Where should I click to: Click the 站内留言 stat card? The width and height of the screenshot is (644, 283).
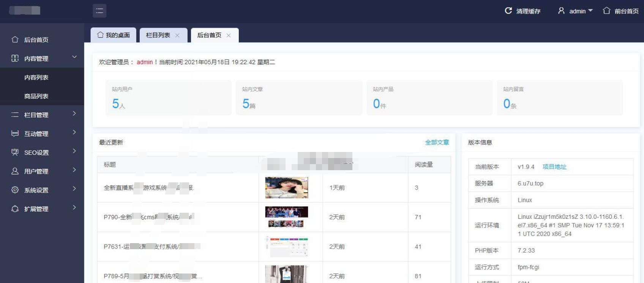[560, 98]
